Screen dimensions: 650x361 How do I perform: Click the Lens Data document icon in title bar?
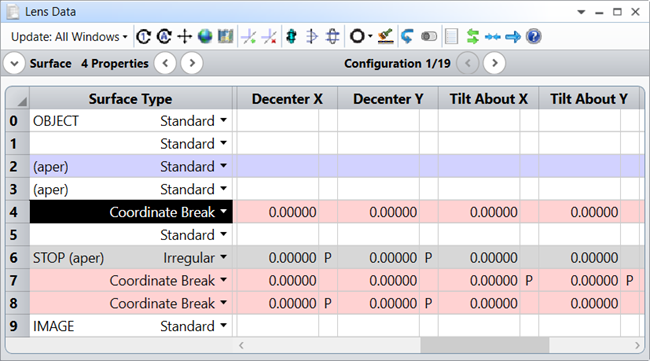pyautogui.click(x=13, y=12)
